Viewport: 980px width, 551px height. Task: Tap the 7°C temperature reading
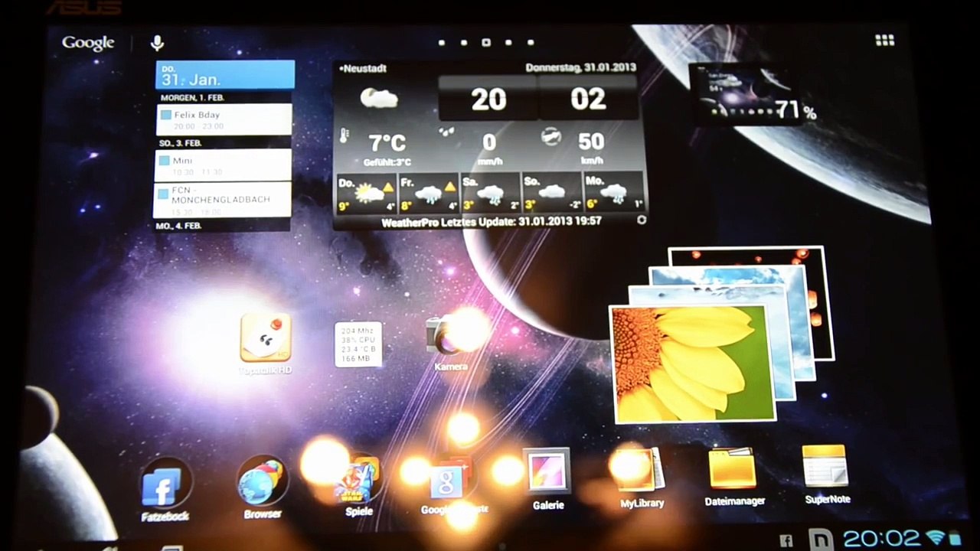pyautogui.click(x=387, y=142)
